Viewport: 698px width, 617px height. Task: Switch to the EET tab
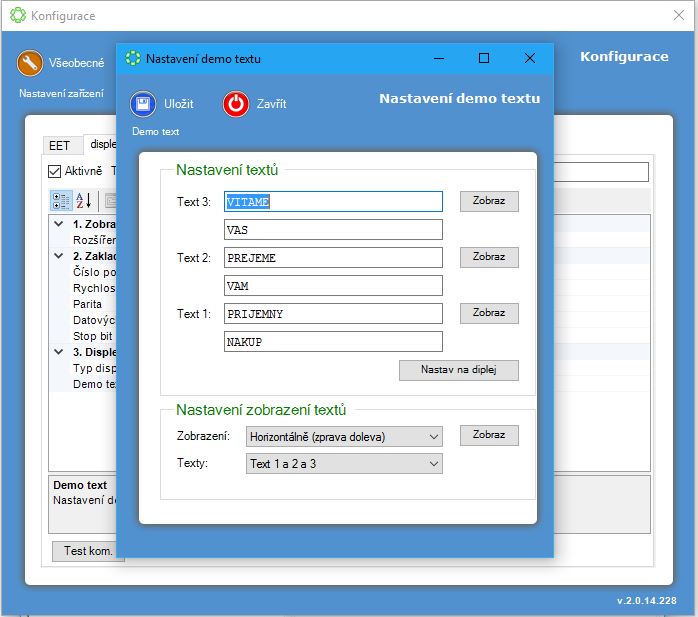point(59,145)
